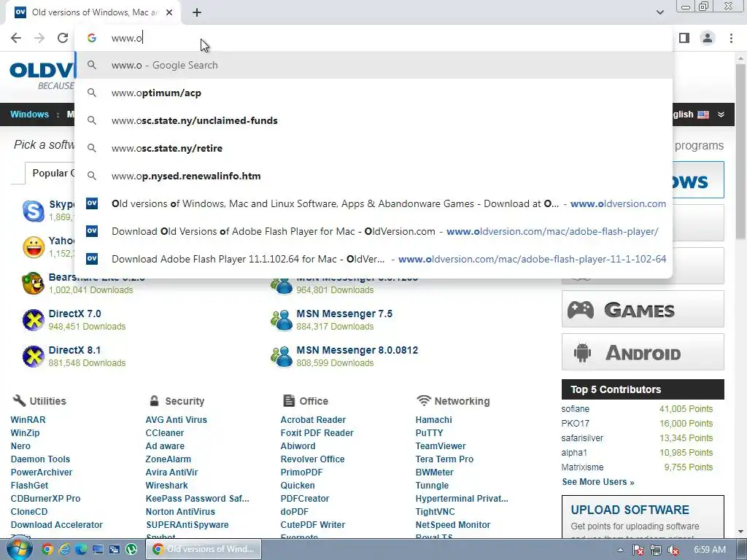
Task: Choose the www.optimum/acp suggestion
Action: tap(373, 93)
